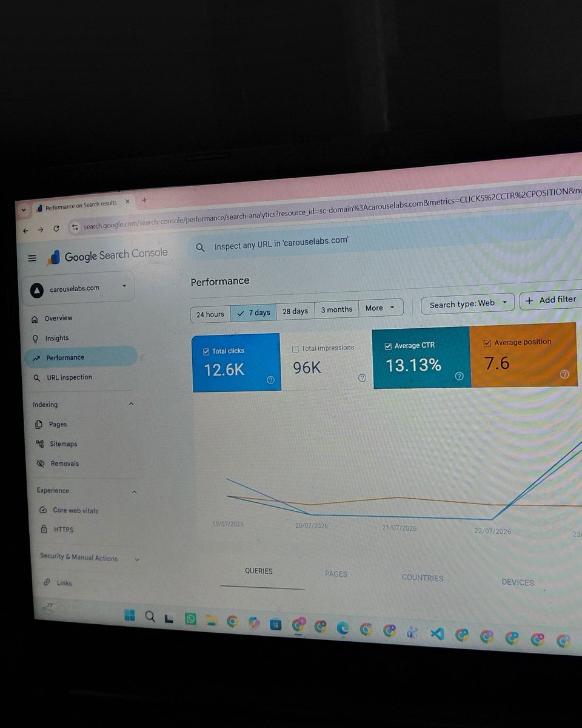Viewport: 582px width, 728px height.
Task: Uncheck the Average position checkbox
Action: (487, 343)
